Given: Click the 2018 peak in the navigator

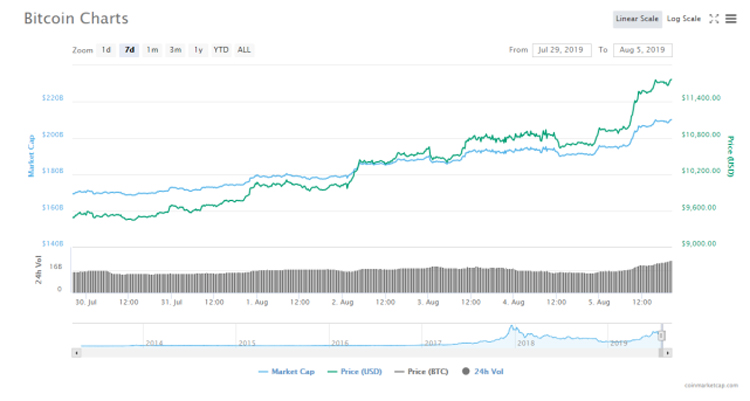Looking at the screenshot, I should (x=511, y=327).
